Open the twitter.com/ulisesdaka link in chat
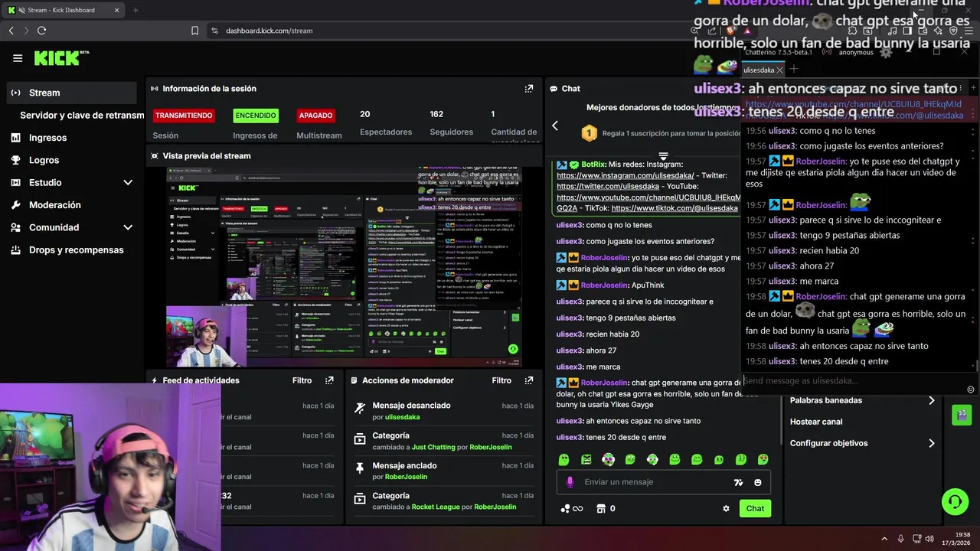Screen dimensions: 980x551 pos(608,187)
